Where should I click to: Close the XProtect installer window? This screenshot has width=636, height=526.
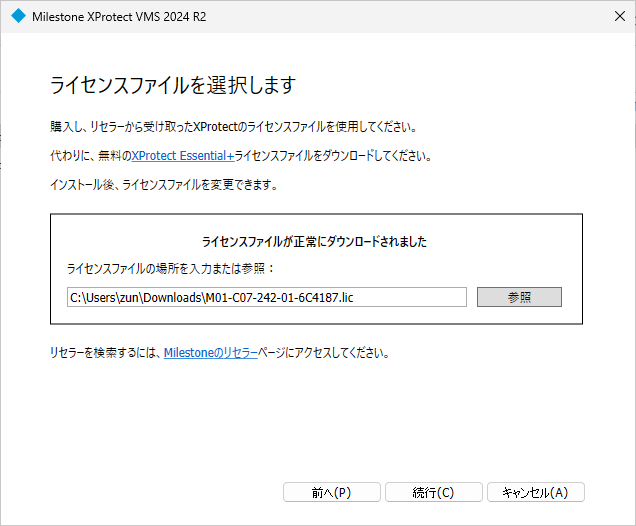point(619,16)
